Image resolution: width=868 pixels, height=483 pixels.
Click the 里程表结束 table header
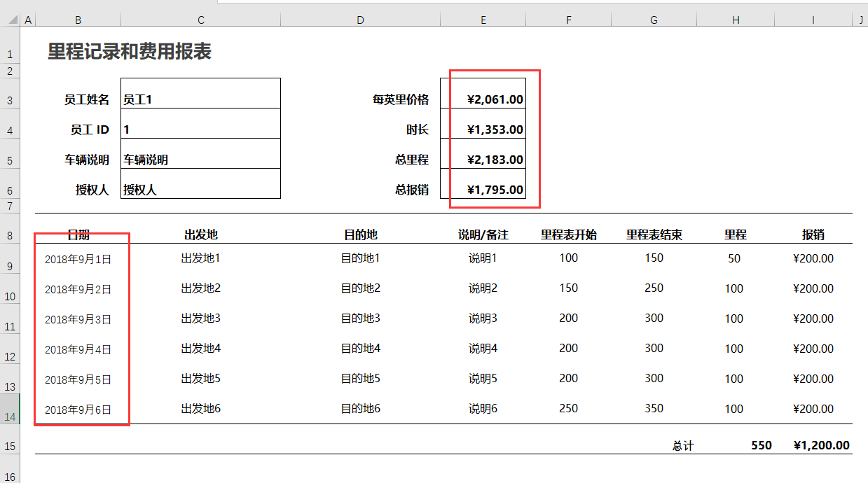pos(654,235)
